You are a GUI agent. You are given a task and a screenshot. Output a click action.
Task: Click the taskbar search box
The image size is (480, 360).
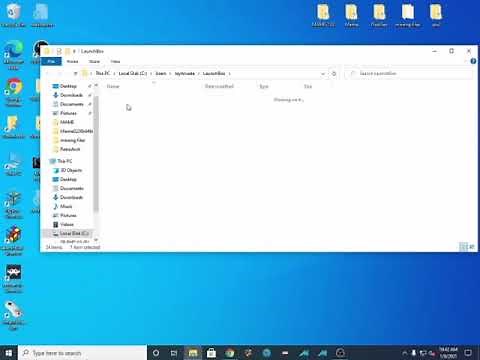(x=83, y=353)
